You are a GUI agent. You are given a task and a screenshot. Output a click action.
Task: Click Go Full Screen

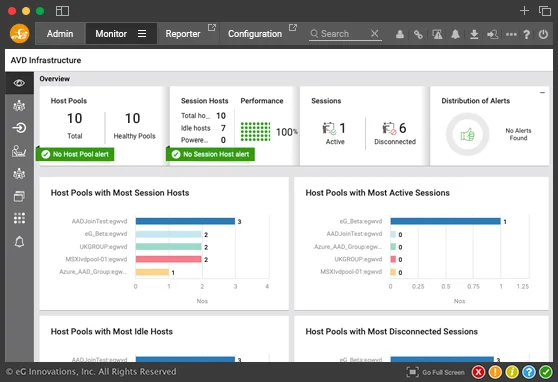tap(436, 372)
